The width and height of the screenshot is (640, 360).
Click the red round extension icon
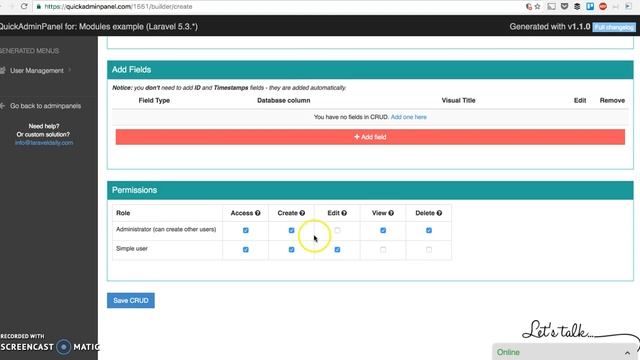603,6
